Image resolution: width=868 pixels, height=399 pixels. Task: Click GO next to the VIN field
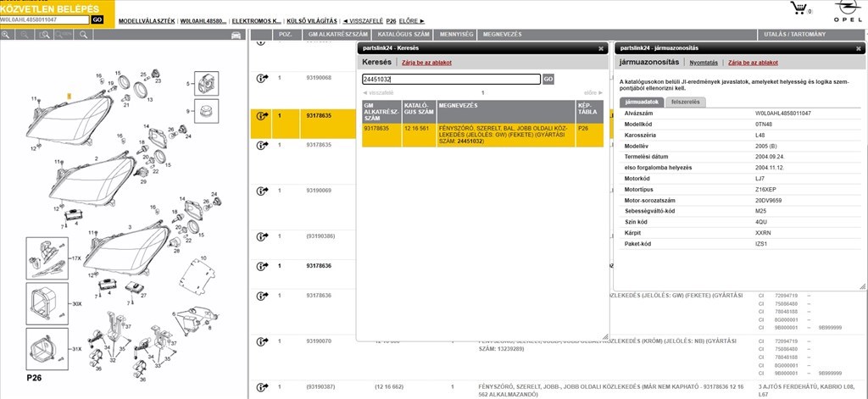click(97, 19)
